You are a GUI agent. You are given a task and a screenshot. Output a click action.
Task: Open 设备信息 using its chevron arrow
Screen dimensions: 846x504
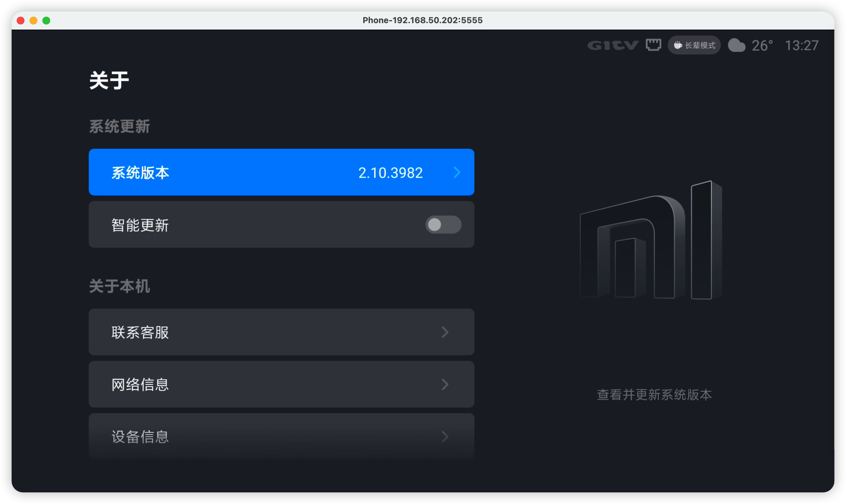(x=445, y=437)
